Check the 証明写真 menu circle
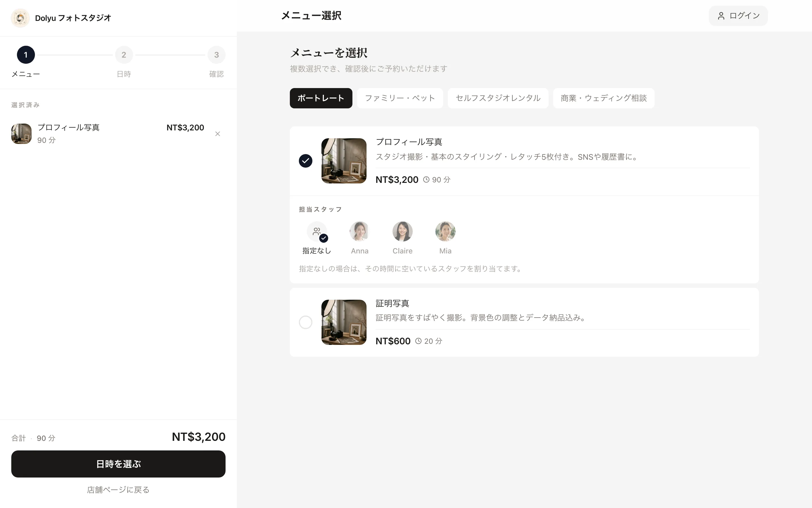This screenshot has width=812, height=508. pyautogui.click(x=305, y=322)
